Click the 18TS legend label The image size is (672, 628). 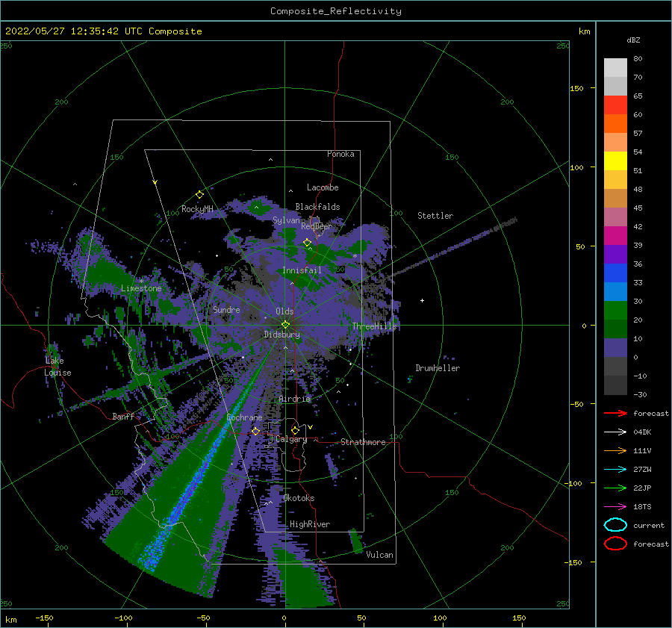642,507
